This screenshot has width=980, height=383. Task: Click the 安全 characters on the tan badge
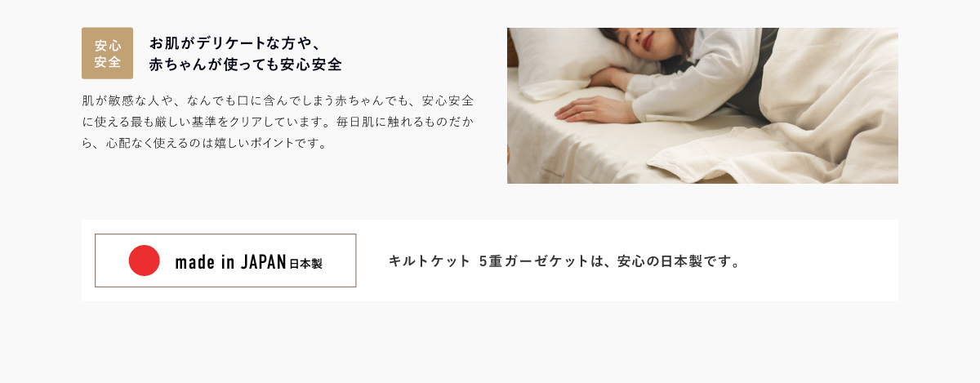108,62
